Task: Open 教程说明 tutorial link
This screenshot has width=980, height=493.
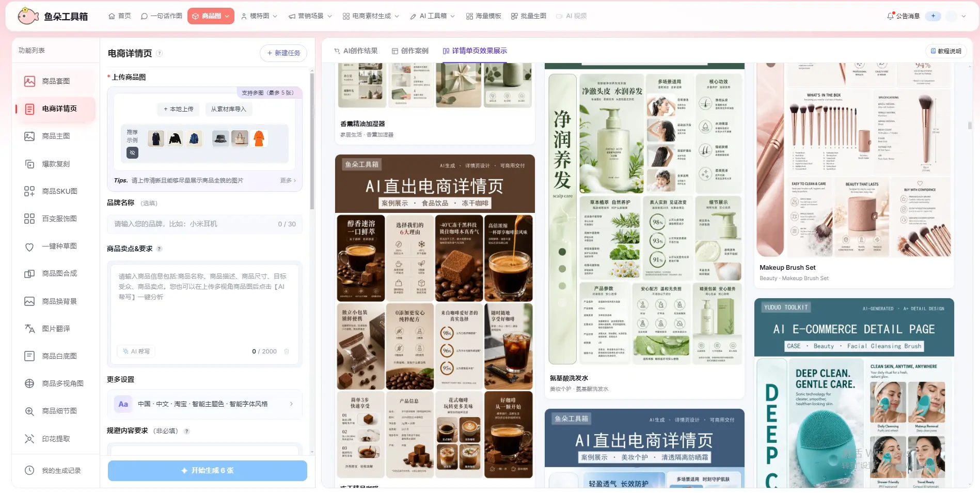Action: (x=946, y=51)
